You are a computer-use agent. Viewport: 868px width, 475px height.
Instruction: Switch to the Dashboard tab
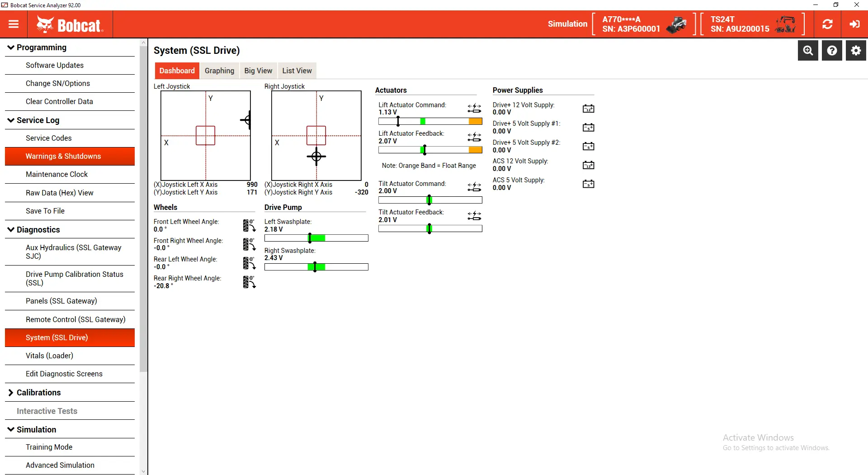pyautogui.click(x=177, y=71)
